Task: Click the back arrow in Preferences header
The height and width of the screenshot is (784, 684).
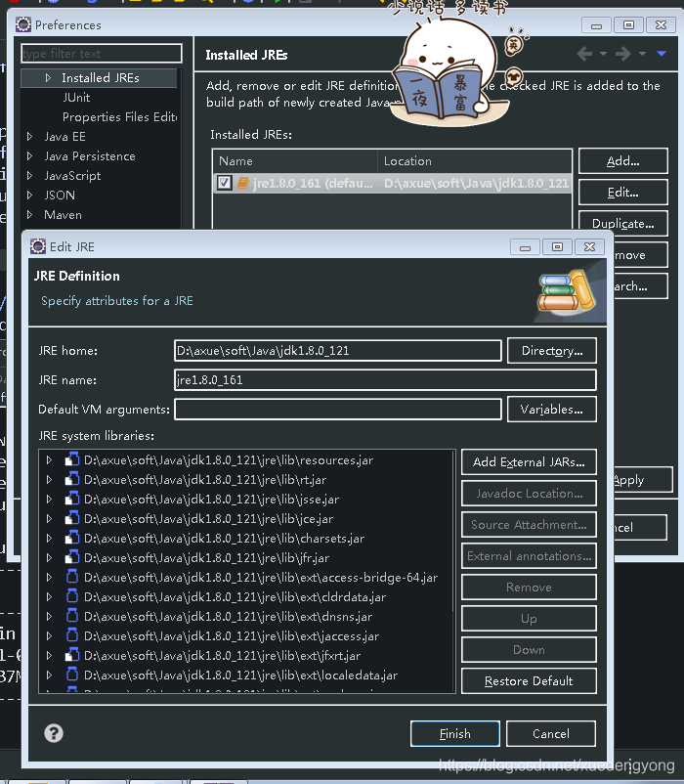Action: (584, 54)
